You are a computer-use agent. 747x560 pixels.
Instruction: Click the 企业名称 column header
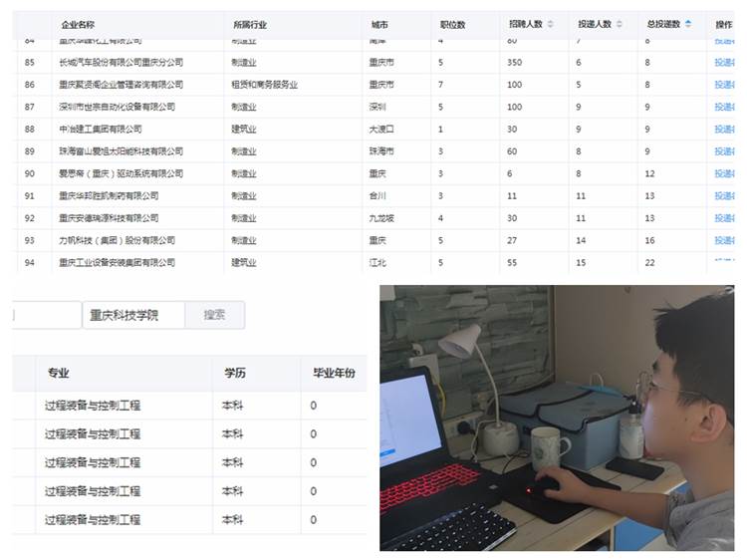tap(78, 24)
